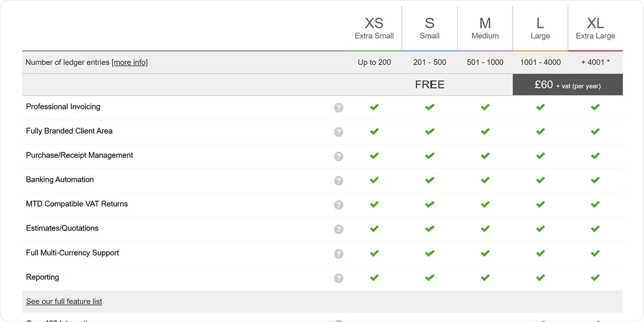Click the FREE pricing label
The width and height of the screenshot is (644, 322).
click(x=429, y=85)
